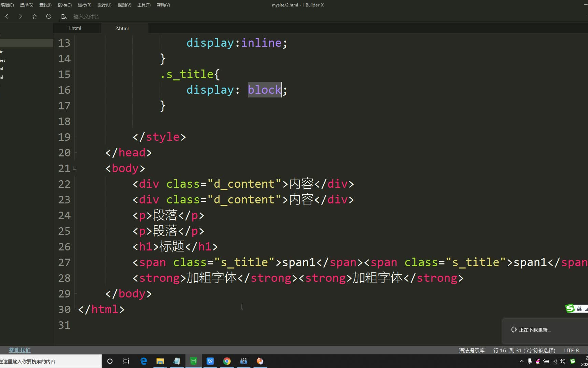Toggle the 英 input language indicator

point(579,309)
